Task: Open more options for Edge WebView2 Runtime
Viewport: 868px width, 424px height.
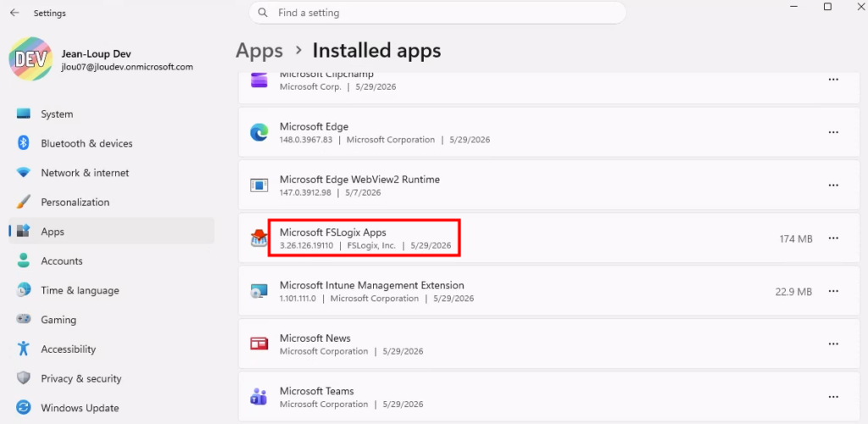Action: (x=833, y=186)
